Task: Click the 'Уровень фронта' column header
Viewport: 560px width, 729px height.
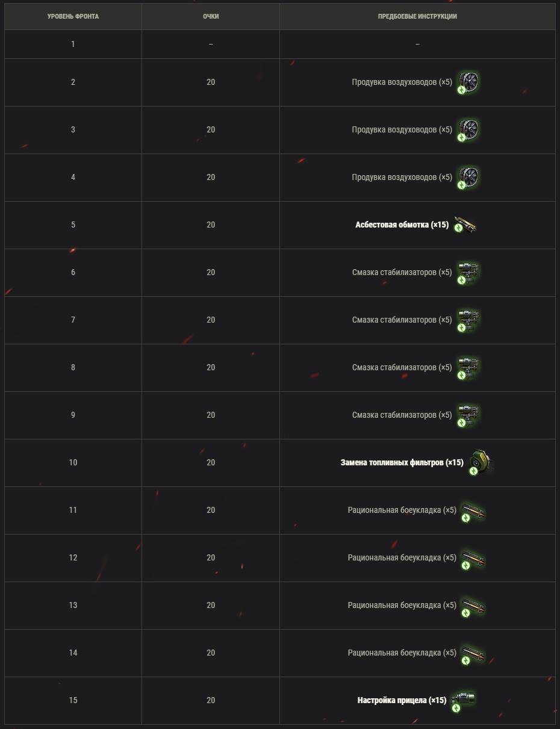Action: (x=73, y=16)
